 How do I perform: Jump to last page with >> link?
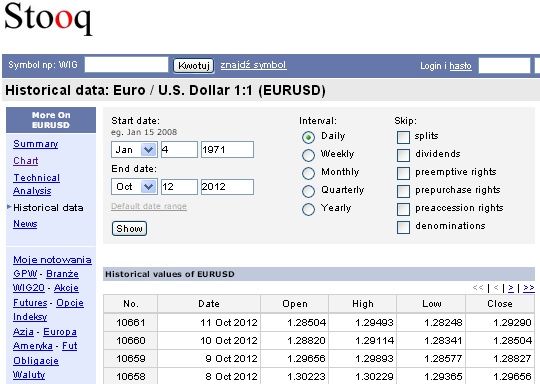(x=529, y=288)
